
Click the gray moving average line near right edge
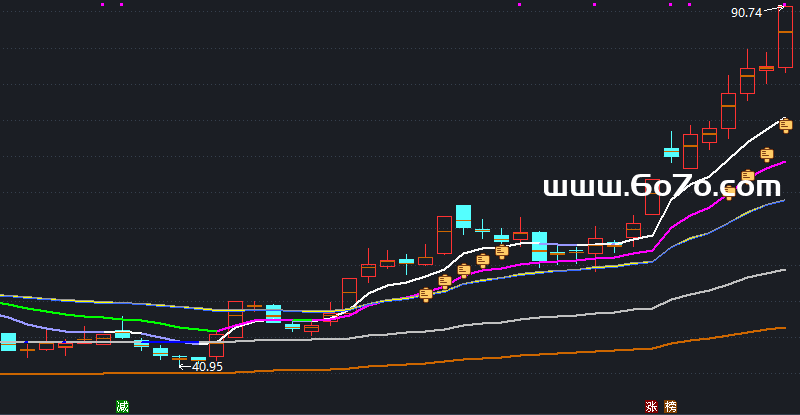point(760,275)
